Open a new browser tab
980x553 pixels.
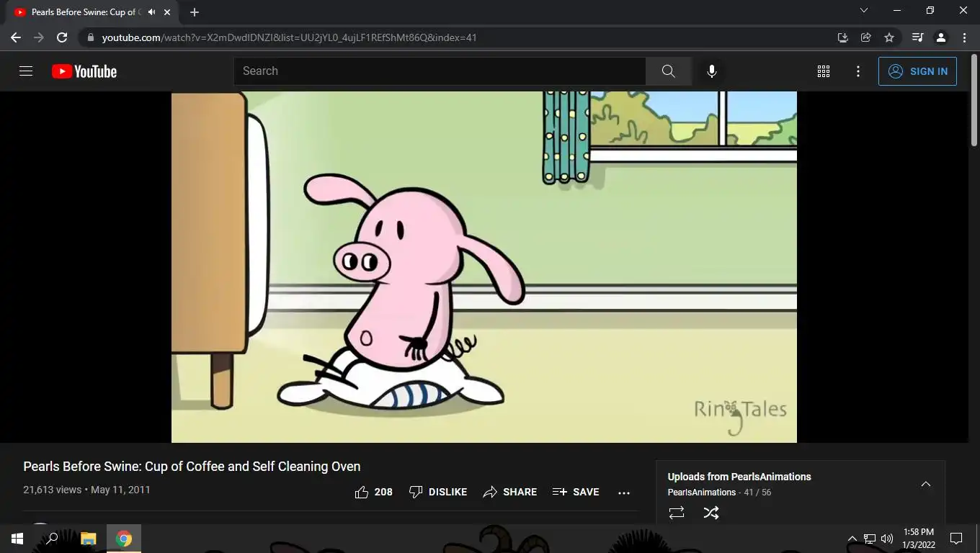coord(194,12)
